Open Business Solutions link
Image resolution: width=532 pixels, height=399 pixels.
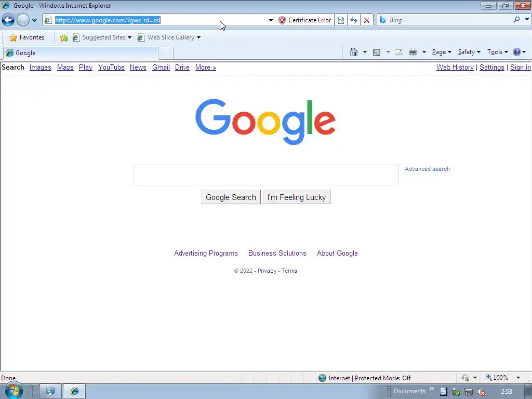[277, 253]
